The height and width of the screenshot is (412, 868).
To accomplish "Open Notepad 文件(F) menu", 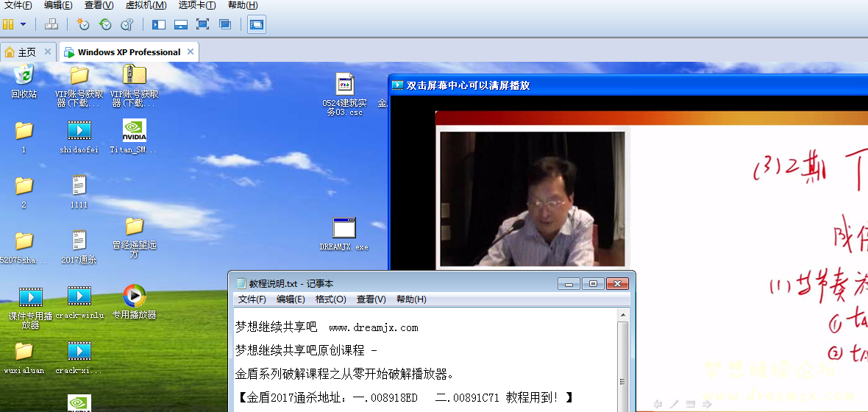I will [x=252, y=299].
